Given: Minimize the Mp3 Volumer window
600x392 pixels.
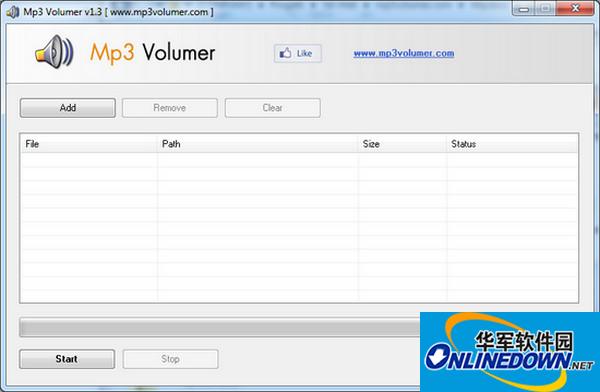Looking at the screenshot, I should pos(523,9).
